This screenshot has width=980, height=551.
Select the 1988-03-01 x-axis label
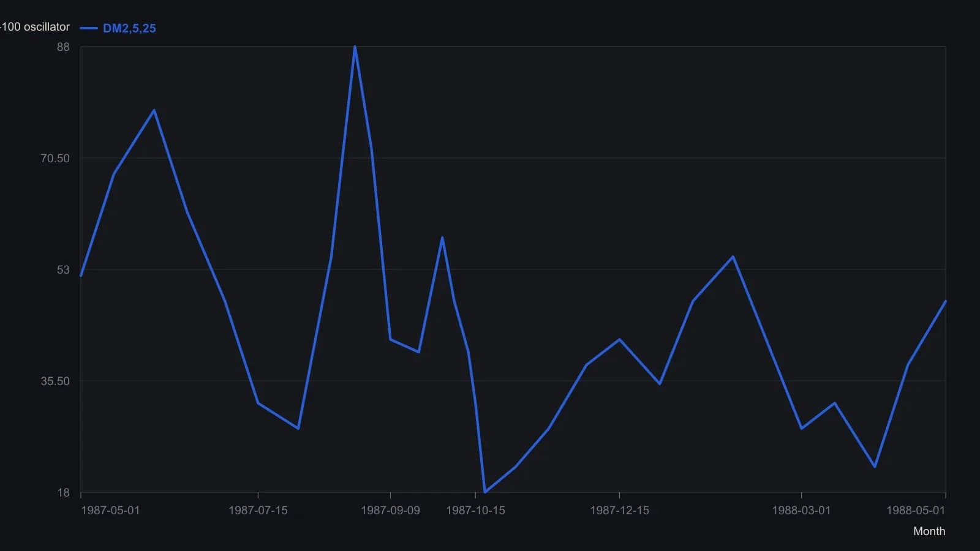pyautogui.click(x=801, y=510)
